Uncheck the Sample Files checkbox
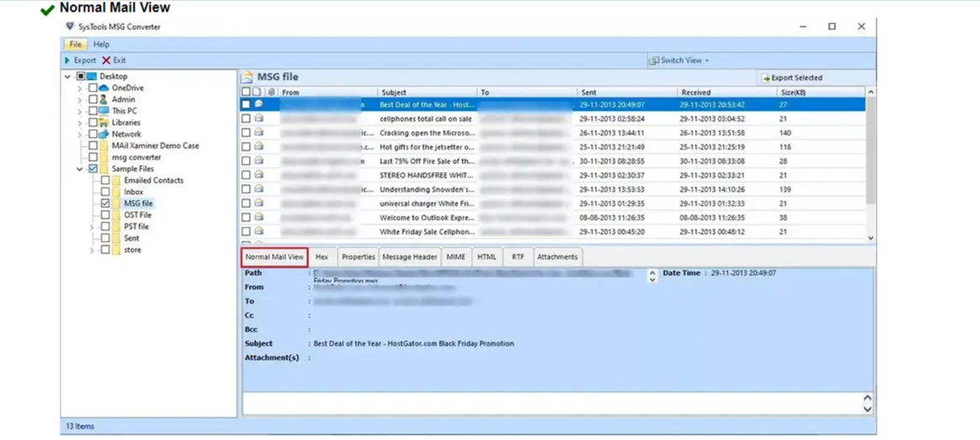The height and width of the screenshot is (440, 980). [x=93, y=169]
